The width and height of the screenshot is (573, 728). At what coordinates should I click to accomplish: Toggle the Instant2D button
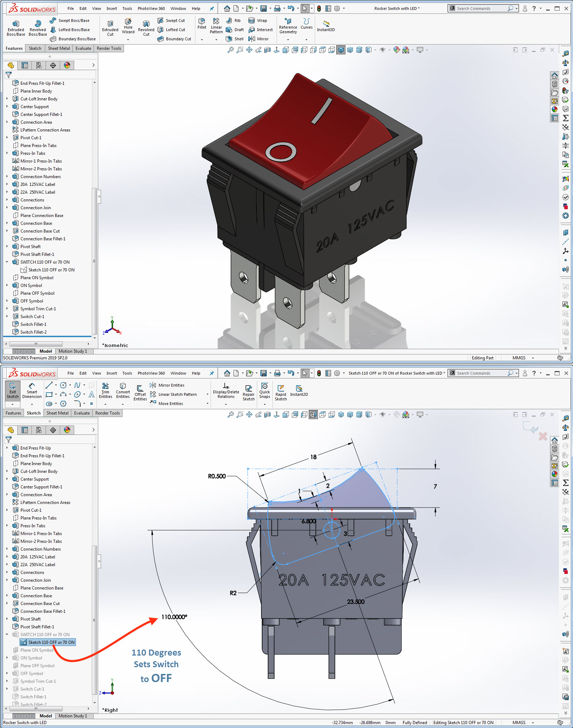pyautogui.click(x=299, y=391)
